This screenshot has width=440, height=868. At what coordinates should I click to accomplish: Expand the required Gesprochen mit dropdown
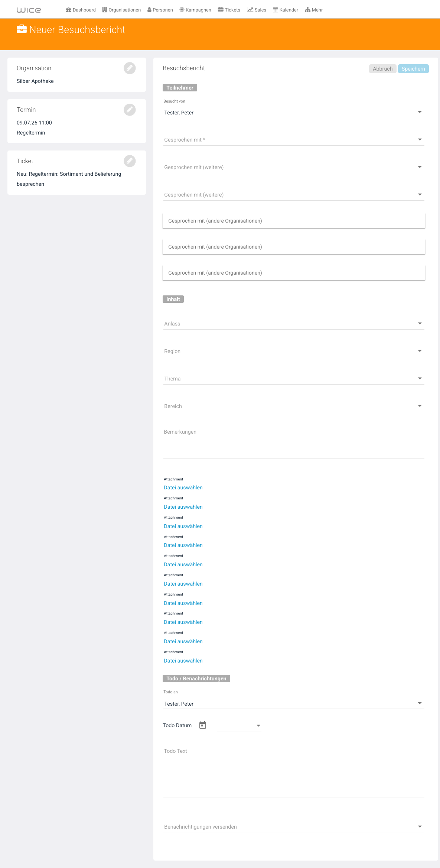(x=294, y=140)
